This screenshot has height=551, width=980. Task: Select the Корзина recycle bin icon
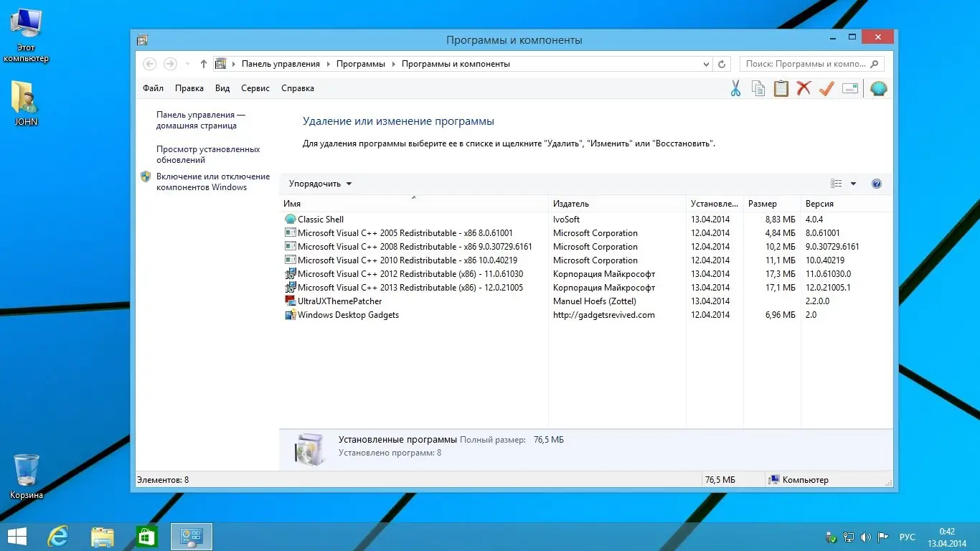pyautogui.click(x=26, y=476)
